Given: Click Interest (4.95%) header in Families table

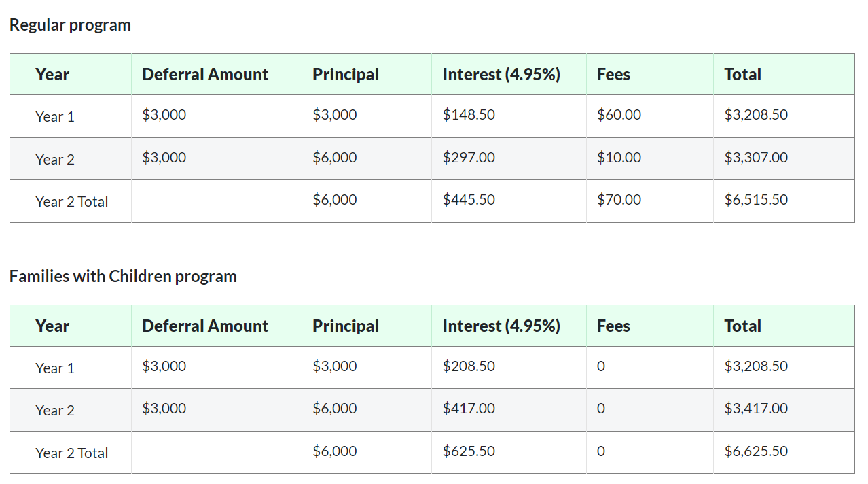Looking at the screenshot, I should tap(501, 326).
